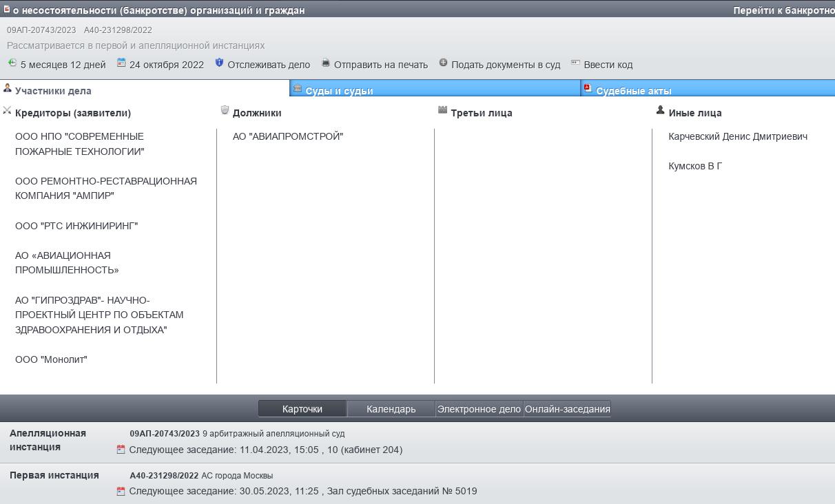Click 'Карчевский Денис Дмитриевич' under Иные лица
Image resolution: width=835 pixels, height=504 pixels.
[x=738, y=136]
